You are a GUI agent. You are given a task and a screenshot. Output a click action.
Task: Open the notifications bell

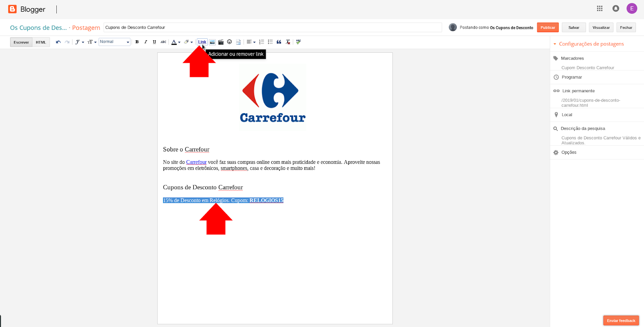(616, 8)
